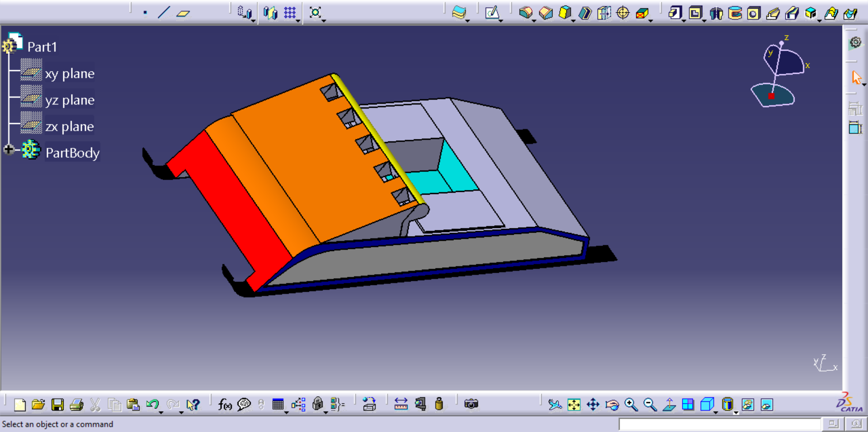Click the Capture camera icon
Image resolution: width=868 pixels, height=432 pixels.
tap(471, 404)
